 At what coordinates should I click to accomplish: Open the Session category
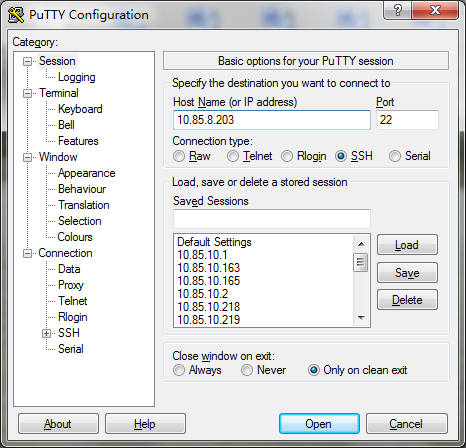coord(57,61)
